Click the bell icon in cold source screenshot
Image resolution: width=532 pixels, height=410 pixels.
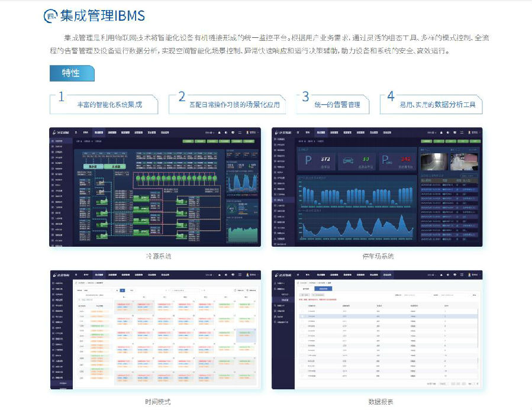(x=218, y=133)
